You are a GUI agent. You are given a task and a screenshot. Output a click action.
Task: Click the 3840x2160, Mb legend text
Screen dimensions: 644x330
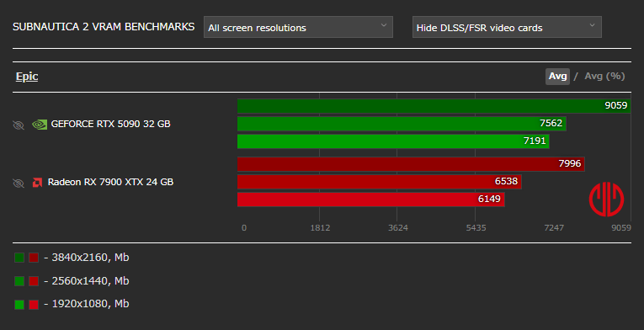[90, 258]
